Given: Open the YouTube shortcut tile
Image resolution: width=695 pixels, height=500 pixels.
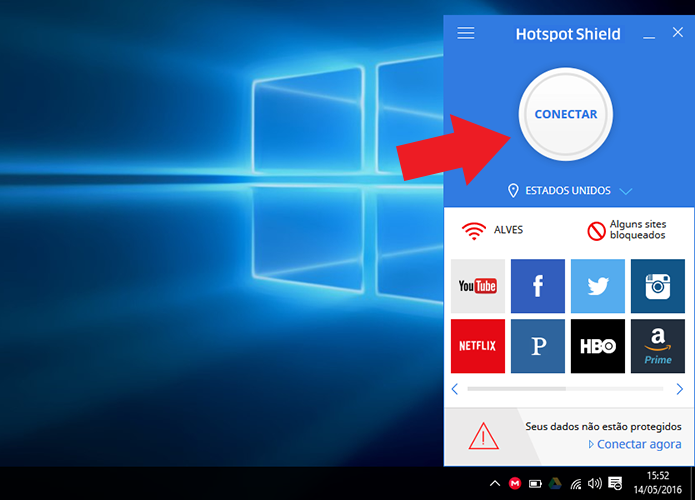Looking at the screenshot, I should point(477,286).
